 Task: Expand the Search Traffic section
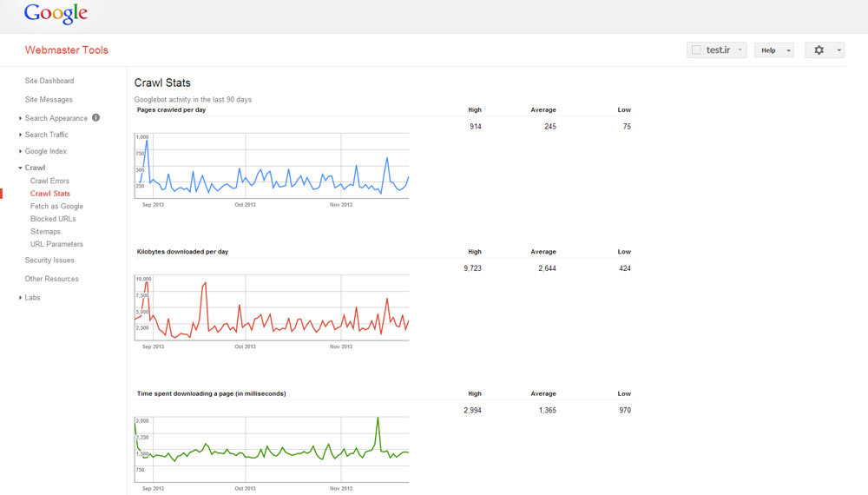pyautogui.click(x=47, y=135)
